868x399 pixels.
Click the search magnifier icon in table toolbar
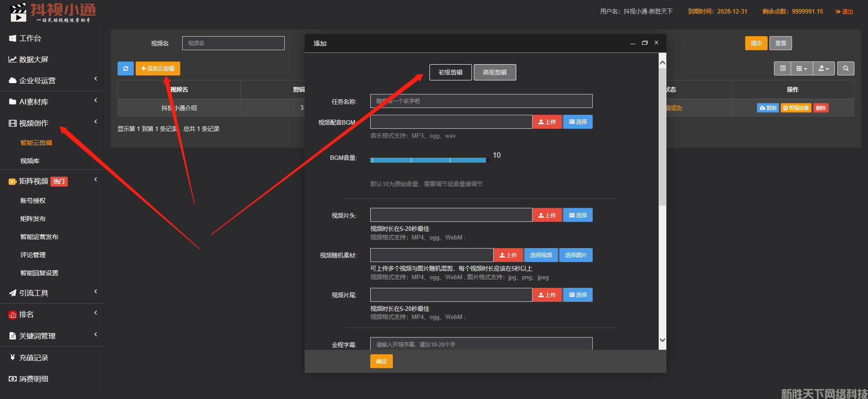[845, 69]
